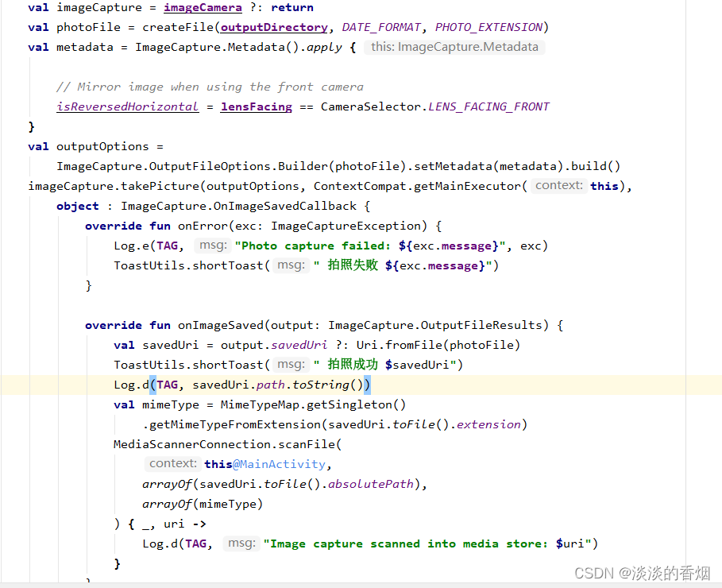Screen dimensions: 722x588
Task: Click the onError function name
Action: click(x=203, y=226)
